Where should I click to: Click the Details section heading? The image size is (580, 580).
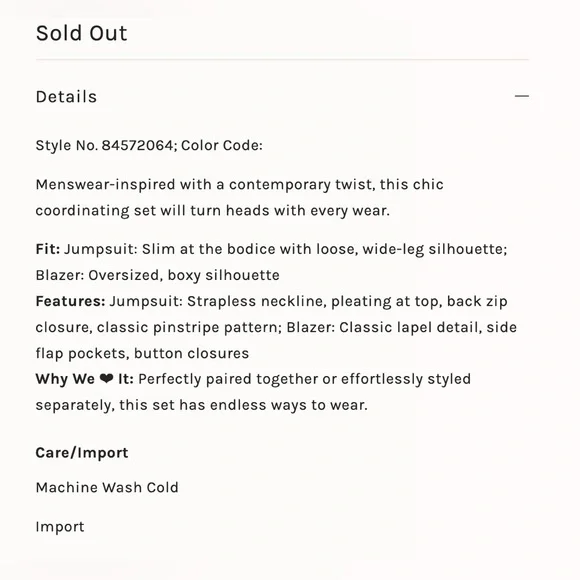pos(66,97)
